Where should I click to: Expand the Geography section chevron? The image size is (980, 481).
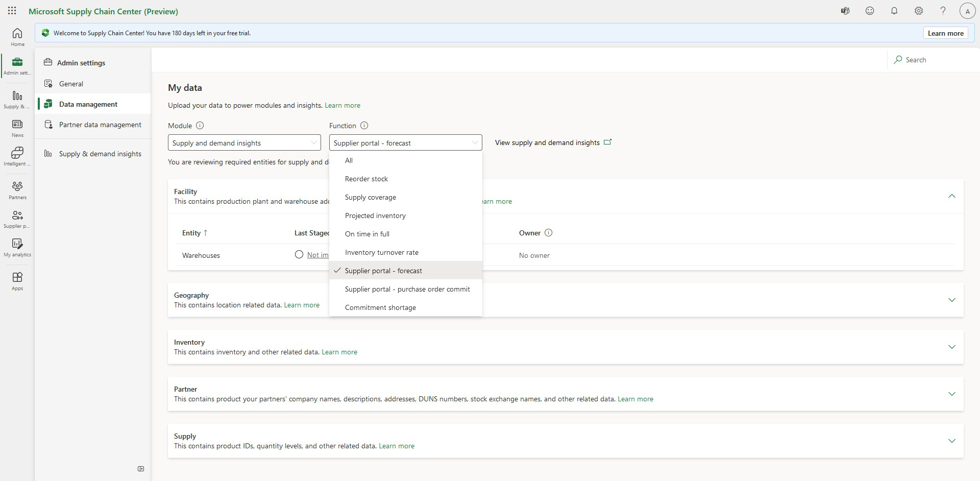[951, 300]
